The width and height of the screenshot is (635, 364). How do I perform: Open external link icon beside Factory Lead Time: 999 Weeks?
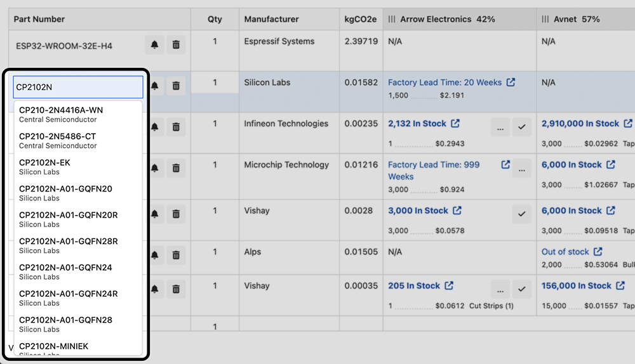click(505, 165)
